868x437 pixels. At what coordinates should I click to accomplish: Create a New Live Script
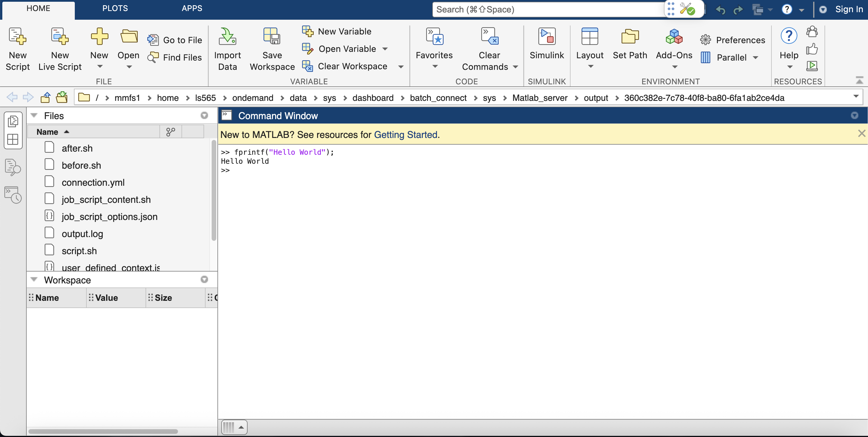60,49
